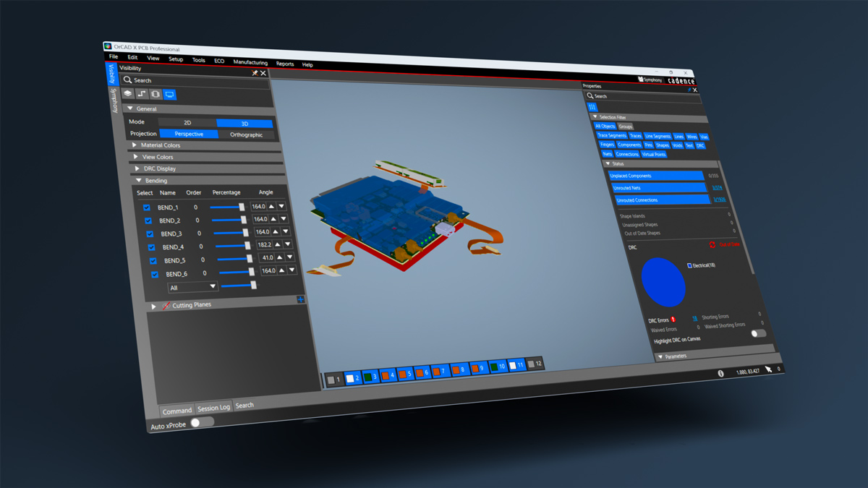Screen dimensions: 868x488
Task: Switch to the Session Log tab
Action: [213, 408]
